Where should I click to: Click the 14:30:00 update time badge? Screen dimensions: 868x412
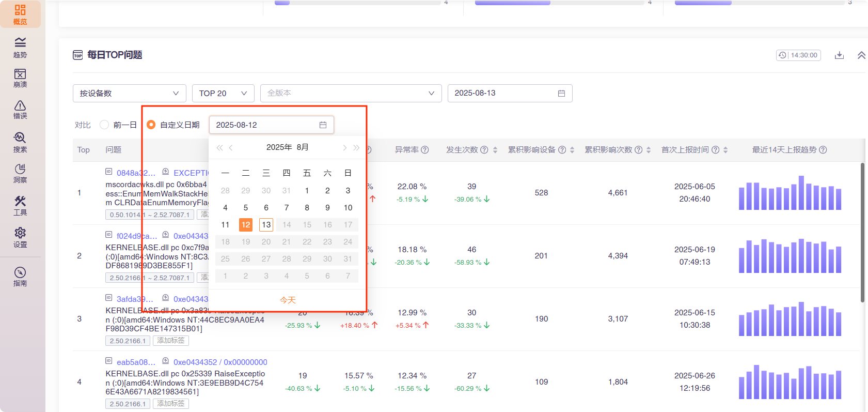pos(798,55)
